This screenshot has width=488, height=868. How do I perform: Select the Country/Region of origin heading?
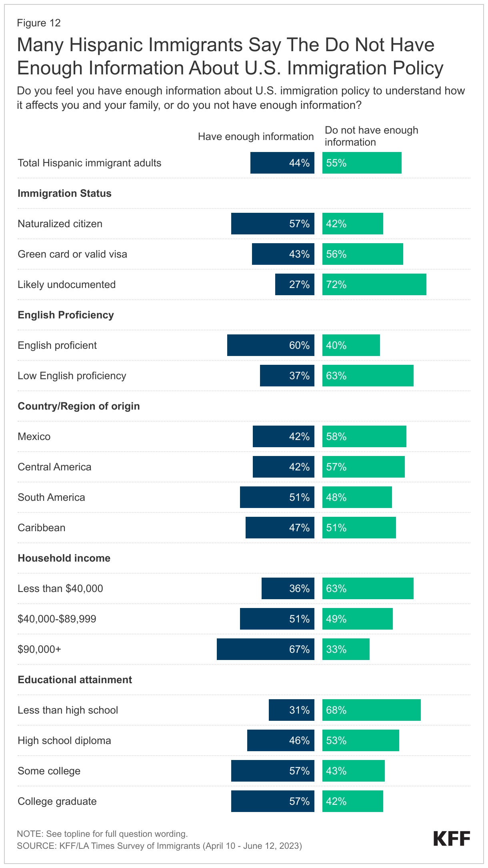pyautogui.click(x=79, y=406)
